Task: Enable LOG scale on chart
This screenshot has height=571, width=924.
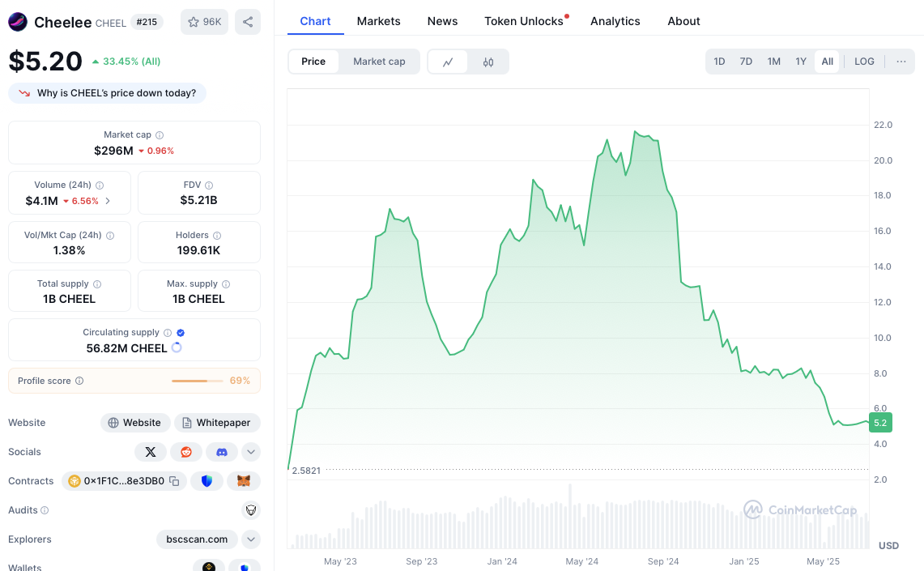Action: coord(865,62)
